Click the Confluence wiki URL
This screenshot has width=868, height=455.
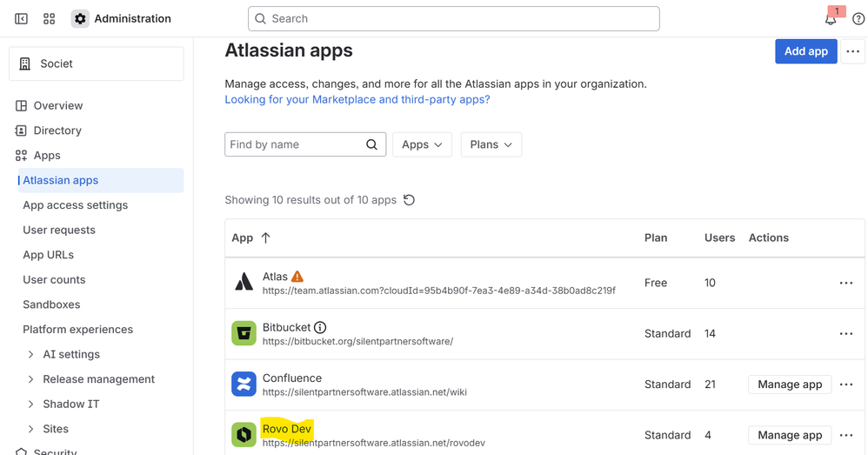(x=364, y=392)
